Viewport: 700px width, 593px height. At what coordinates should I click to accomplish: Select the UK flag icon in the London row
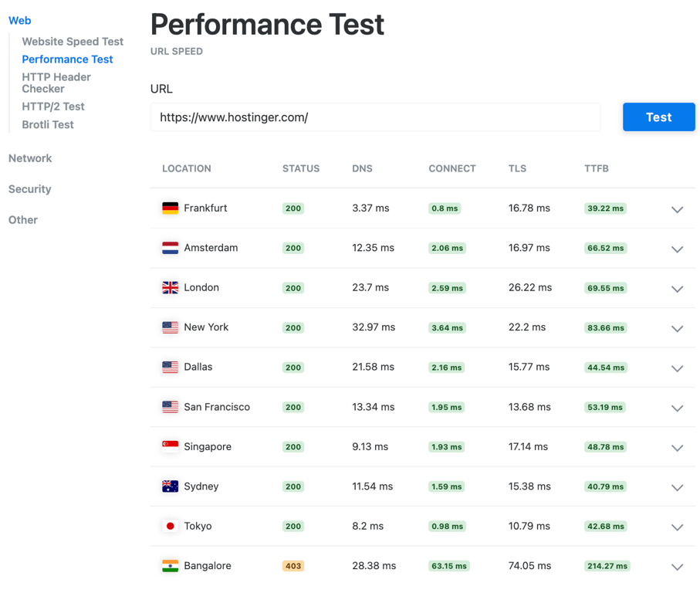pos(170,287)
